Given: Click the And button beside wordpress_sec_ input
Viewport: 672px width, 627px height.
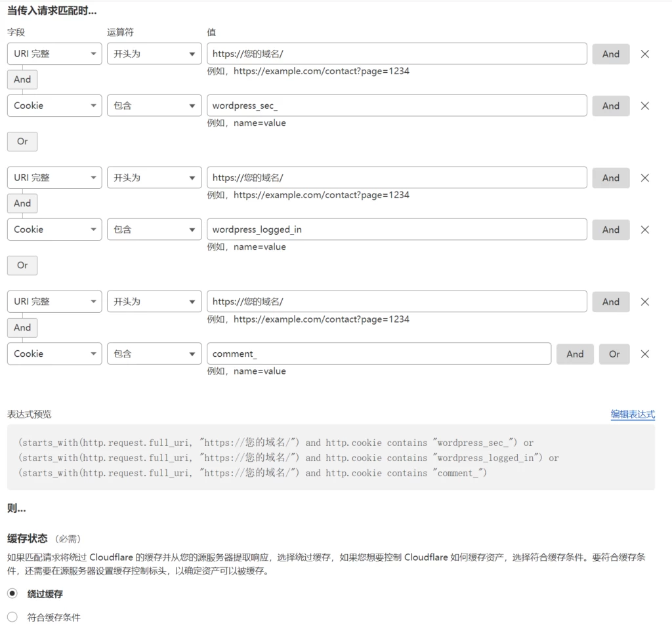Looking at the screenshot, I should [x=610, y=106].
